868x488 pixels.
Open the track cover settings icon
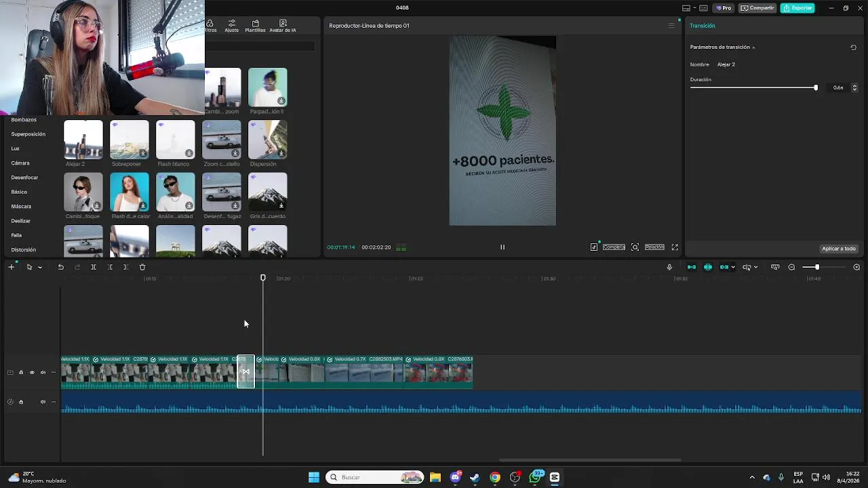click(x=10, y=372)
